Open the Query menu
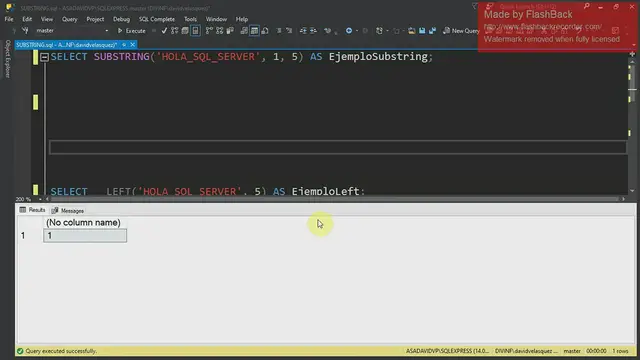Image resolution: width=640 pixels, height=360 pixels. pyautogui.click(x=69, y=19)
